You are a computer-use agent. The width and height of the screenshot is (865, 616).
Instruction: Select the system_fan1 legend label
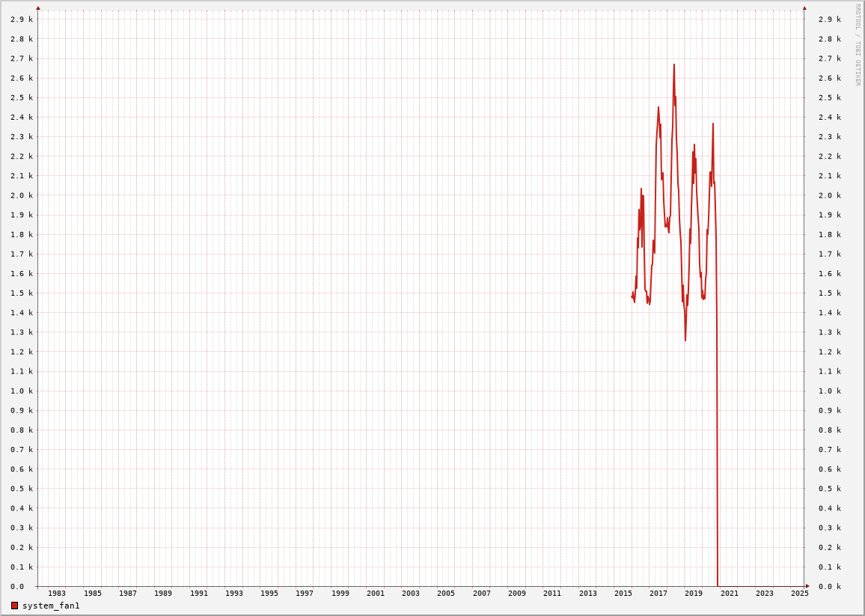tap(51, 606)
